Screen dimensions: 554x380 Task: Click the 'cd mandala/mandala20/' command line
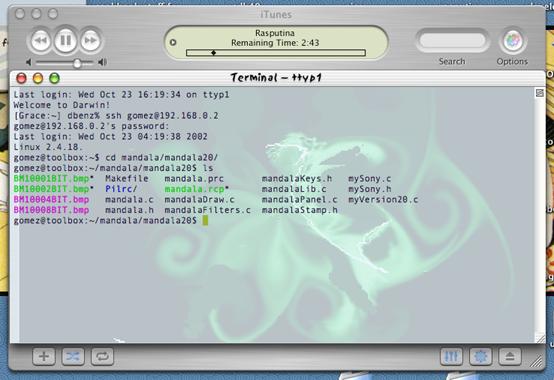pos(116,158)
